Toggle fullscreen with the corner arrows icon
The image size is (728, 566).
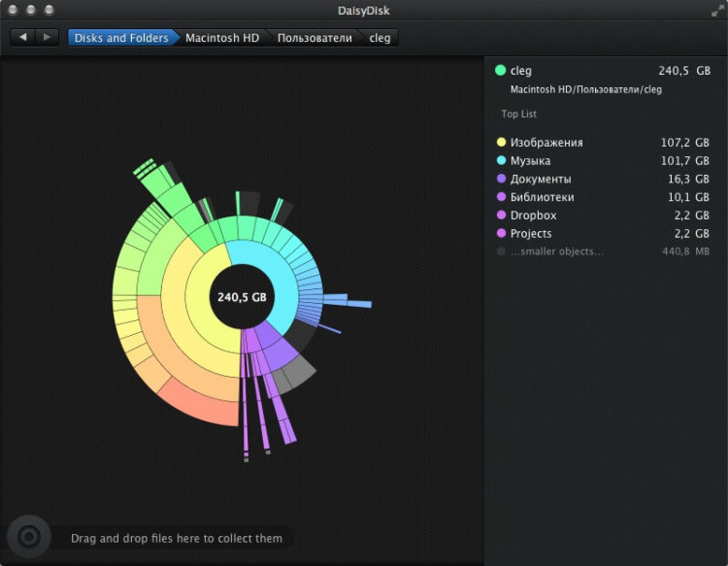(717, 11)
